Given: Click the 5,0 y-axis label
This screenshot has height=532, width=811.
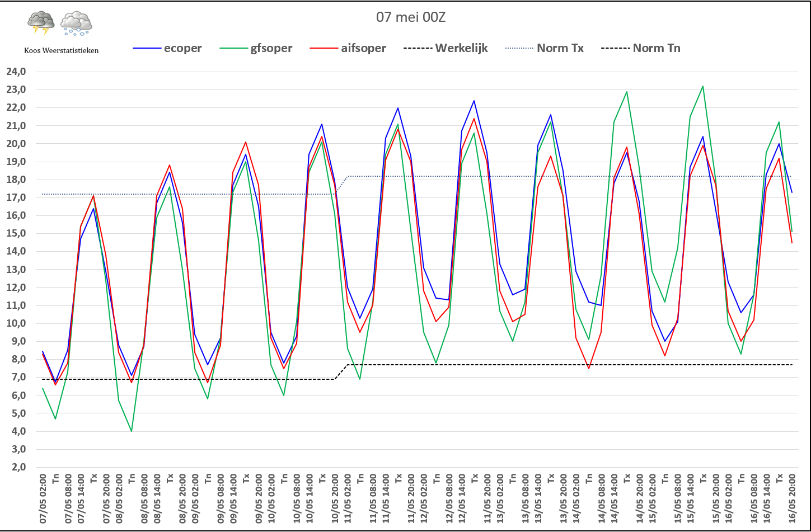Looking at the screenshot, I should point(18,413).
